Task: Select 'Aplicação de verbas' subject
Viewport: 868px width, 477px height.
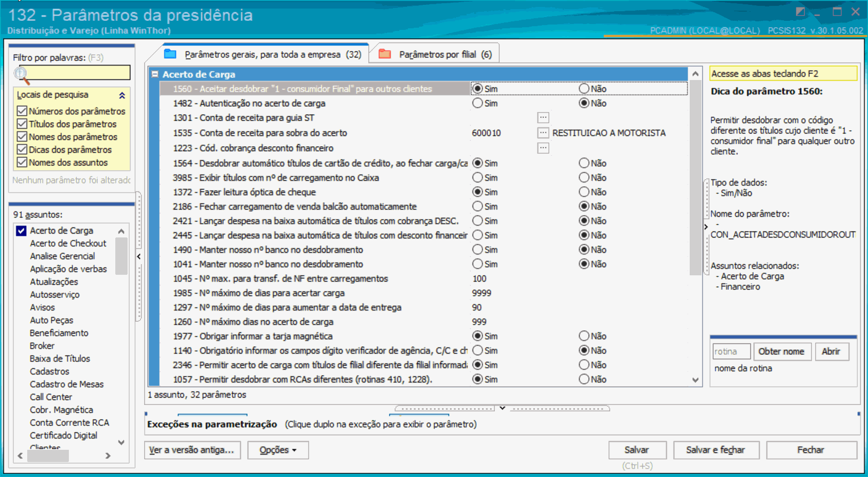Action: pos(68,269)
